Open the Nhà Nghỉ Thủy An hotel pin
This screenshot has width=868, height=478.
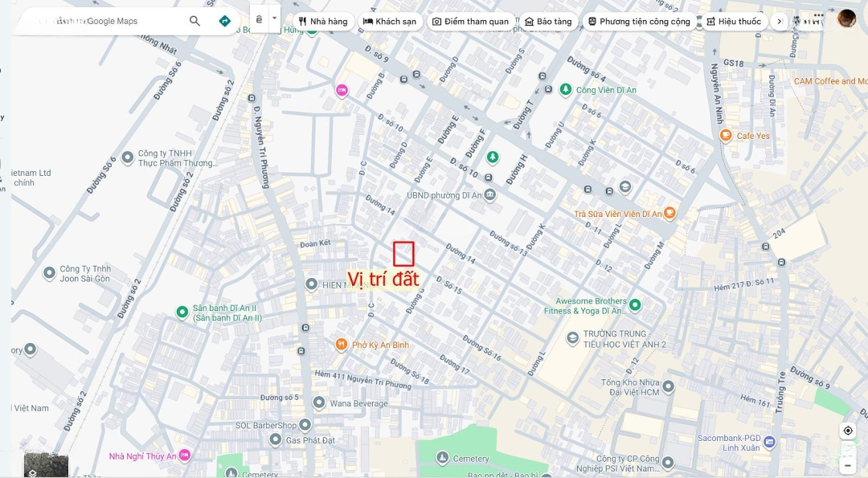[x=184, y=456]
